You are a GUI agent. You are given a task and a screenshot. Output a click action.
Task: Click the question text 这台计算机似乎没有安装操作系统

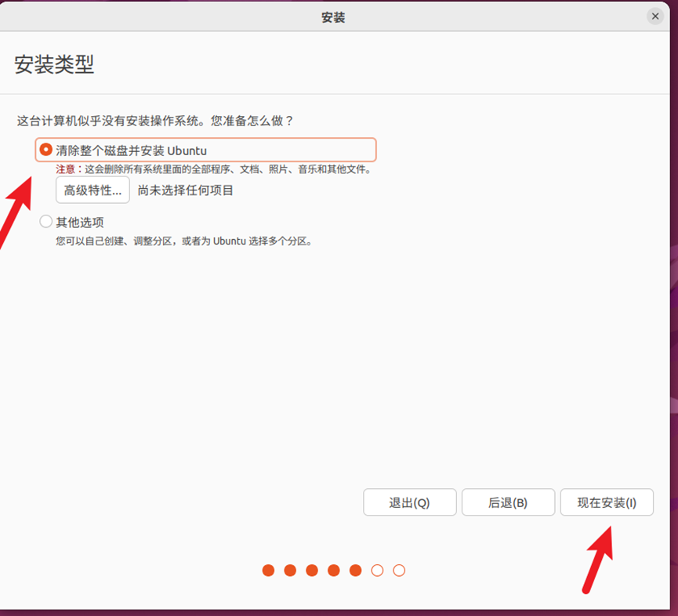coord(111,121)
